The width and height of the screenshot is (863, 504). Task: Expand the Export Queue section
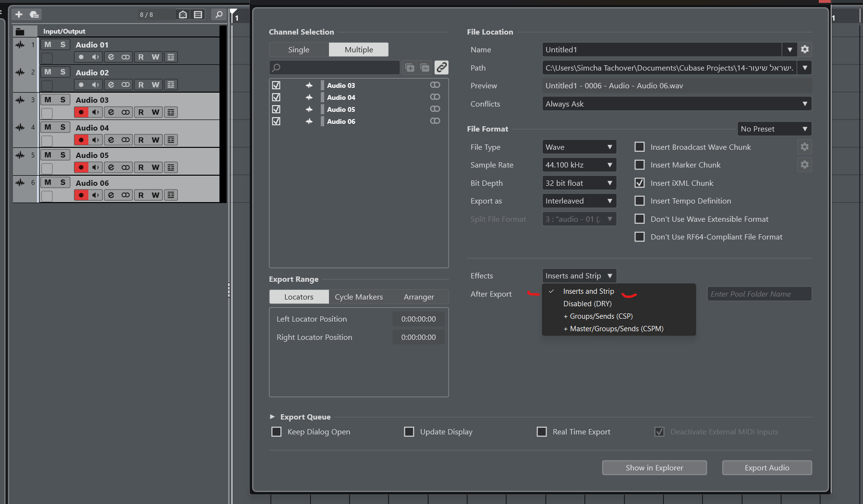coord(272,417)
